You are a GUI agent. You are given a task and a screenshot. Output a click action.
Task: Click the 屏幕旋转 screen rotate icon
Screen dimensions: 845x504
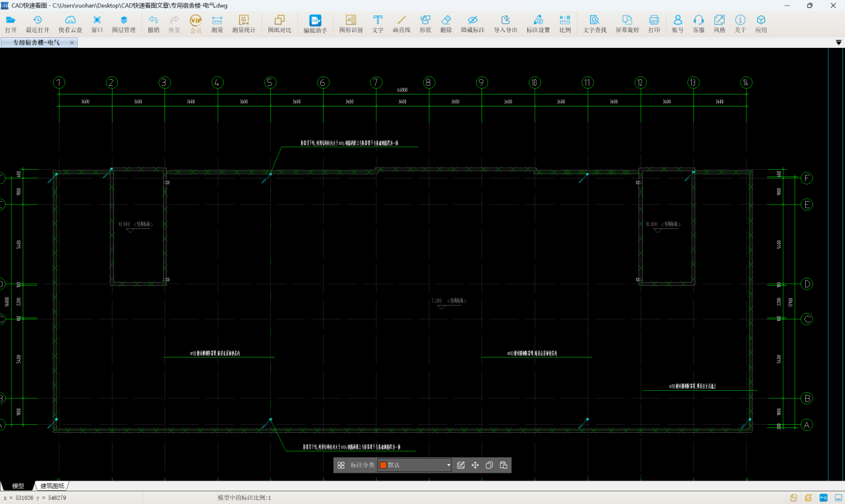click(627, 24)
